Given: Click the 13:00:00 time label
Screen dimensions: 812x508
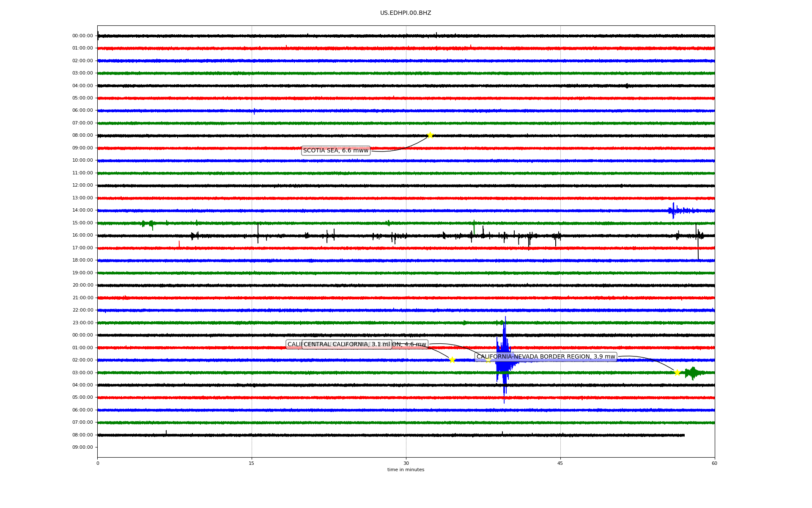Looking at the screenshot, I should (x=82, y=198).
